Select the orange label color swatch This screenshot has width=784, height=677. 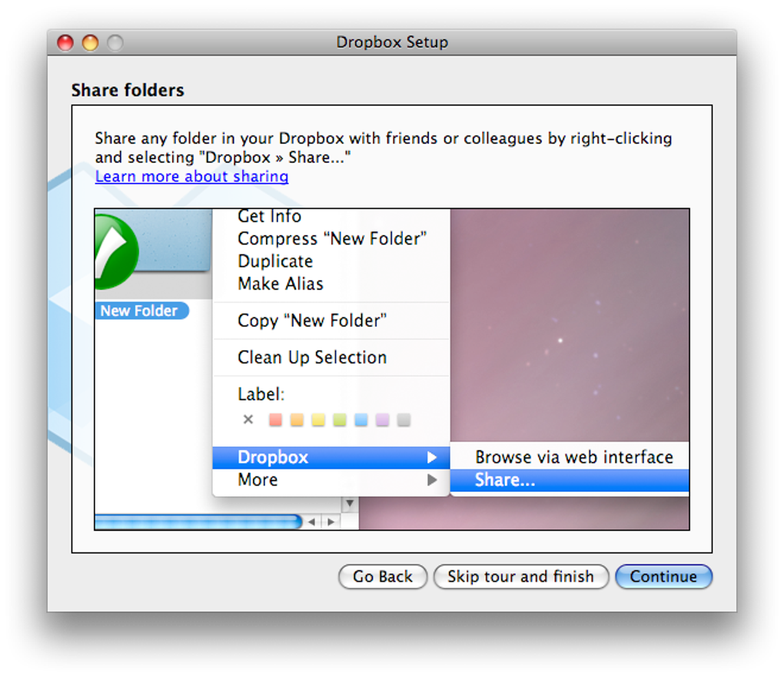pyautogui.click(x=297, y=420)
